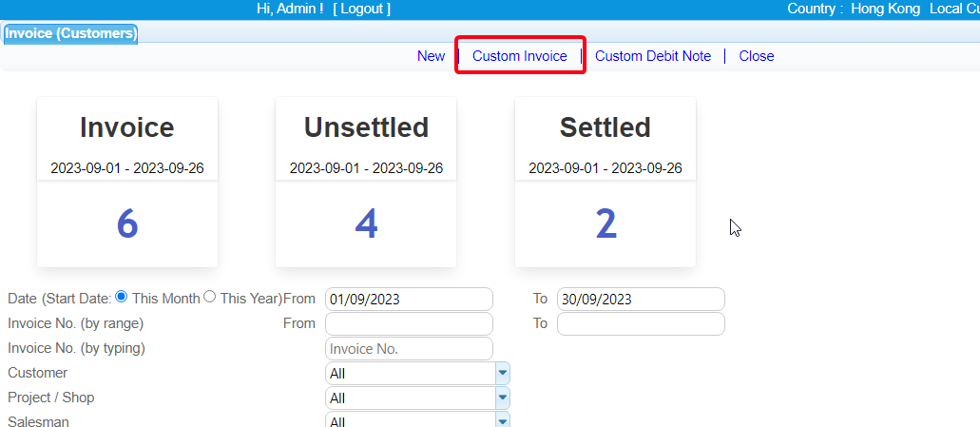Click the Country Hong Kong label

click(x=884, y=9)
